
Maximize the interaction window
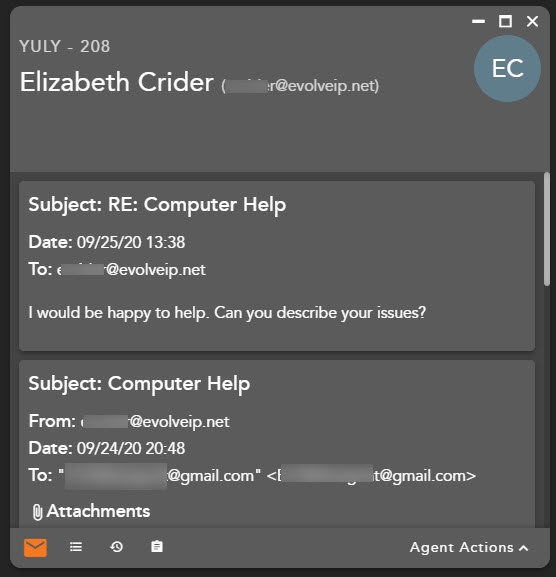(505, 21)
